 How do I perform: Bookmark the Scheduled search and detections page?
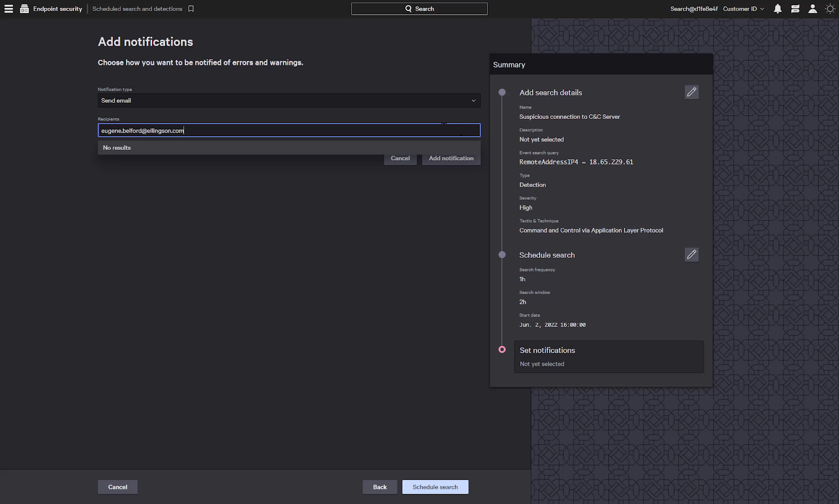[x=191, y=9]
